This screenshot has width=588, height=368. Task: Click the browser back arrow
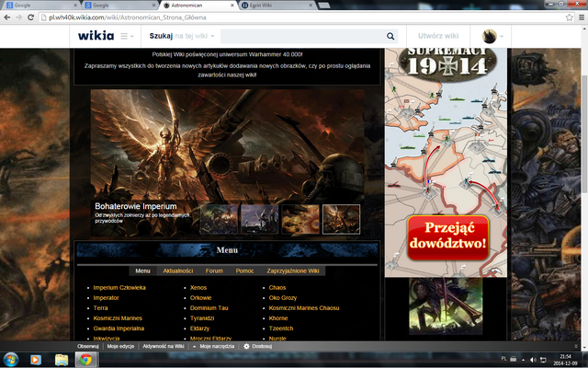(x=6, y=17)
